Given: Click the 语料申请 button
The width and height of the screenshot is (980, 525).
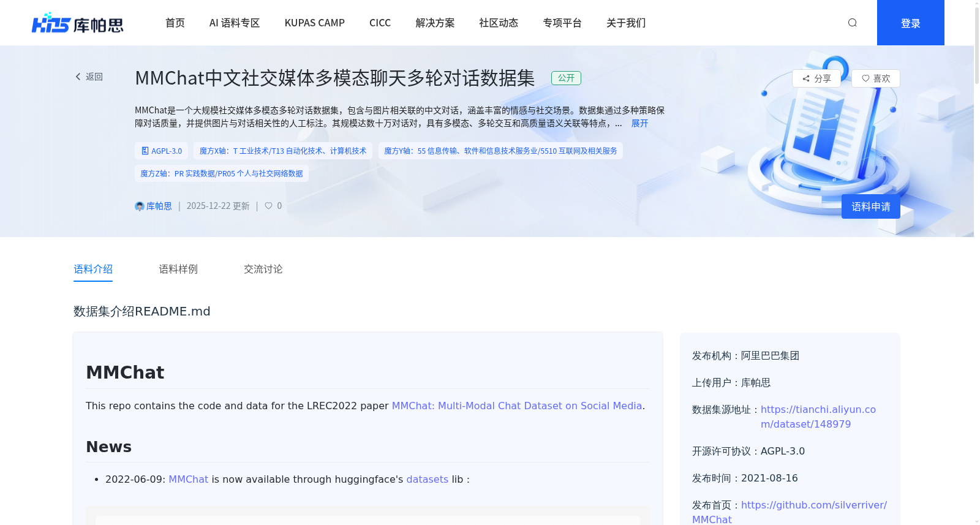Looking at the screenshot, I should coord(871,206).
